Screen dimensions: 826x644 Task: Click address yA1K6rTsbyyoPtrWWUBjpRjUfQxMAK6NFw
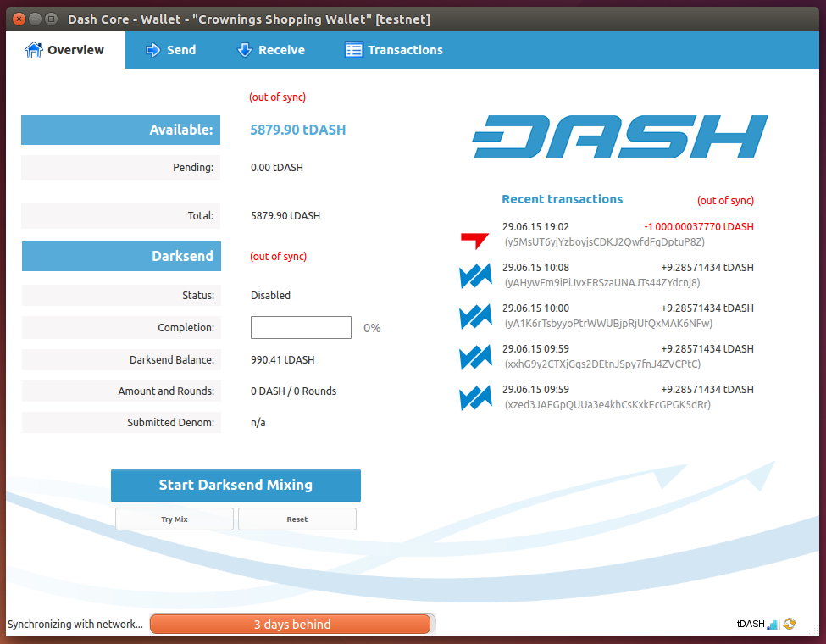608,324
